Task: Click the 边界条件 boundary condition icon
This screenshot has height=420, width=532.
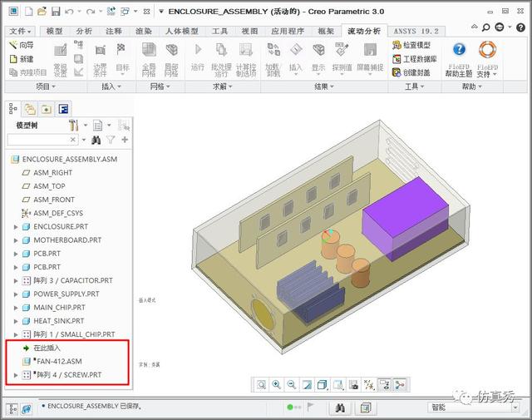Action: [100, 60]
